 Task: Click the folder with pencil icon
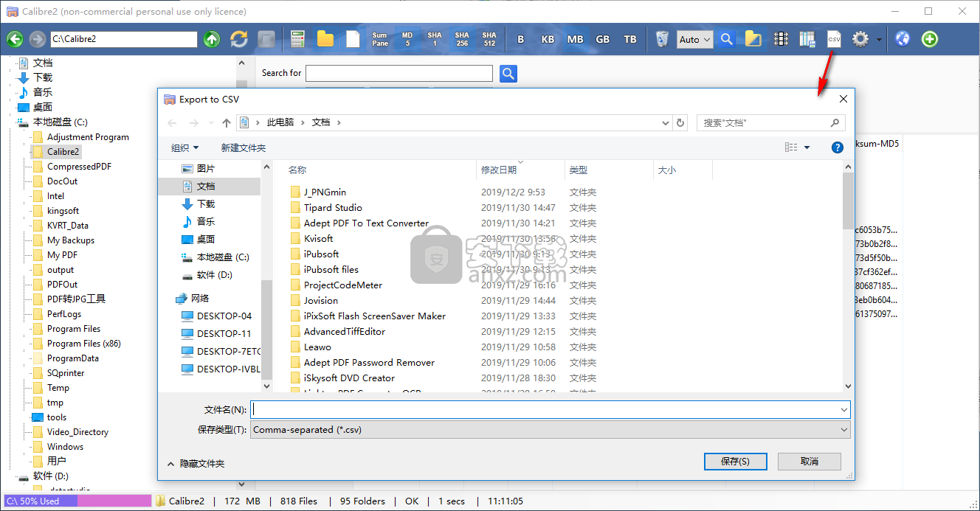pos(753,39)
